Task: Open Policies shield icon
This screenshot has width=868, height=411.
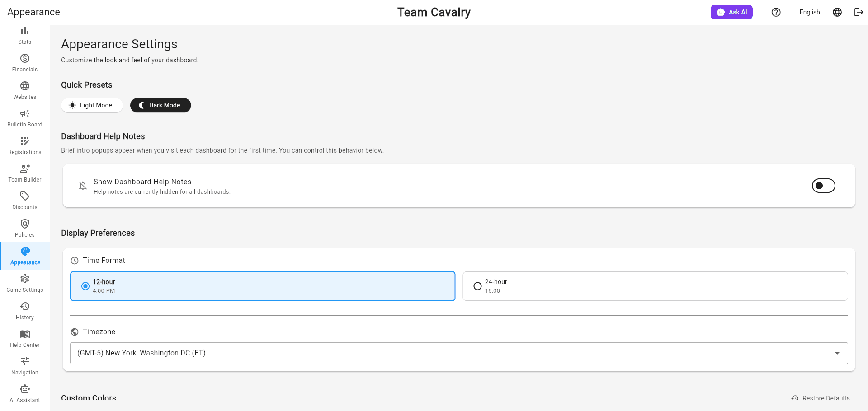Action: pos(25,224)
